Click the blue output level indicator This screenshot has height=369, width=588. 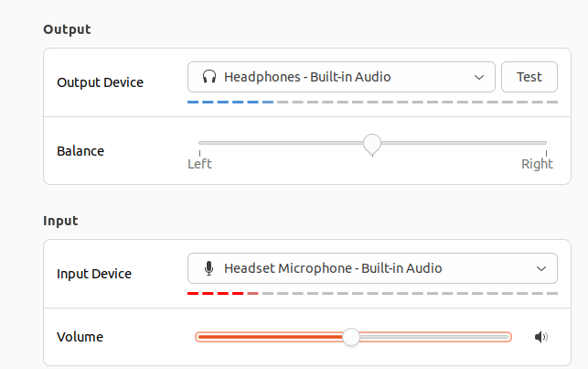click(230, 102)
